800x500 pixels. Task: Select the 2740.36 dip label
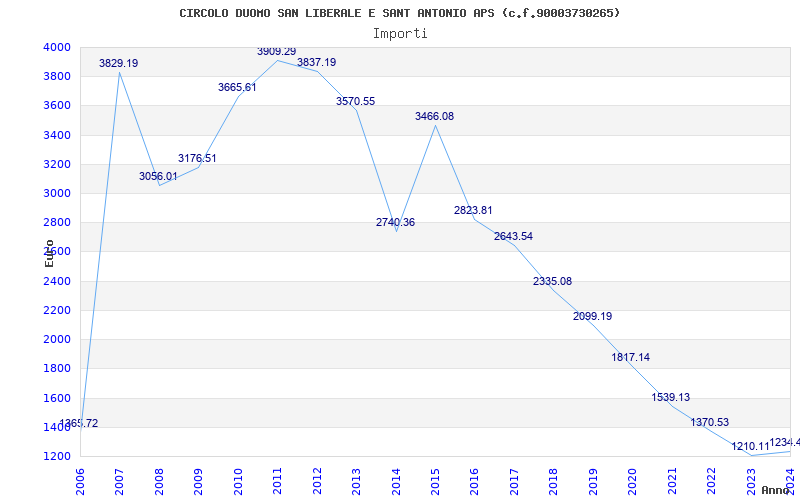tap(395, 222)
